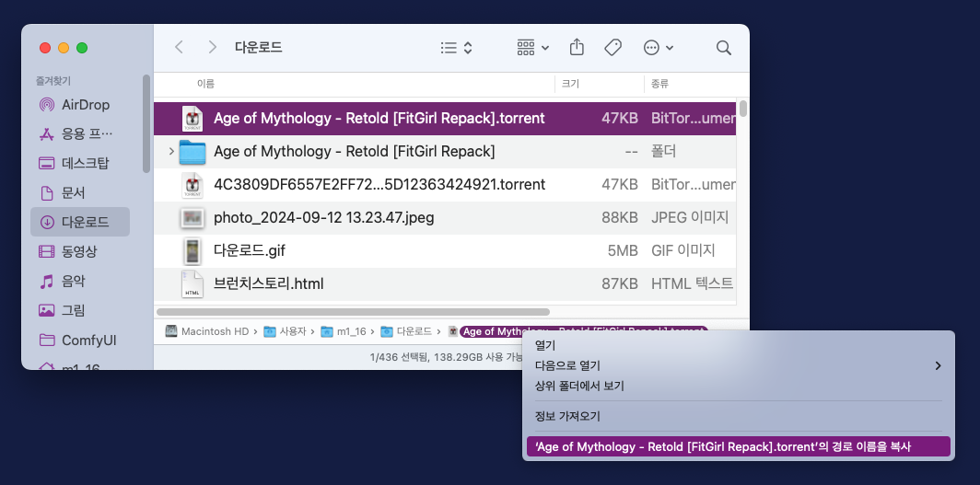Click the 1/436 선택됨 status bar text

(446, 357)
